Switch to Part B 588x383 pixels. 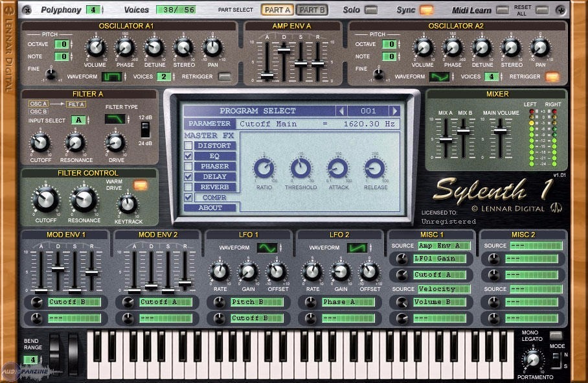311,10
